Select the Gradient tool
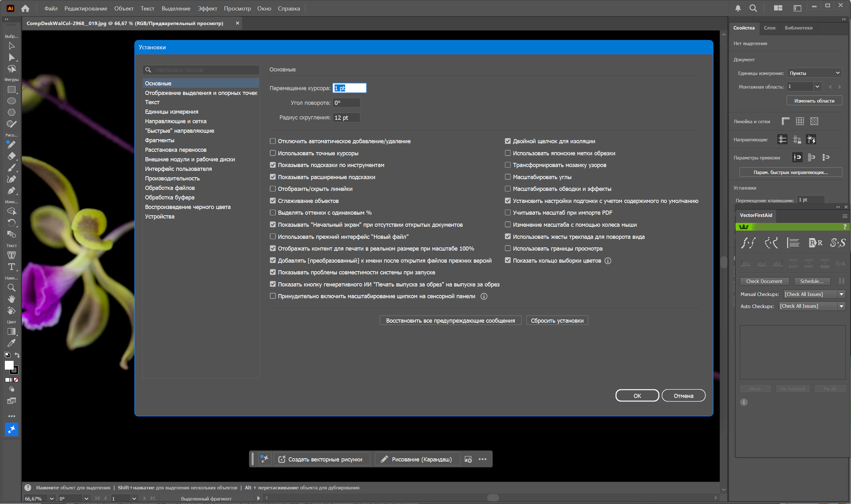 (11, 332)
